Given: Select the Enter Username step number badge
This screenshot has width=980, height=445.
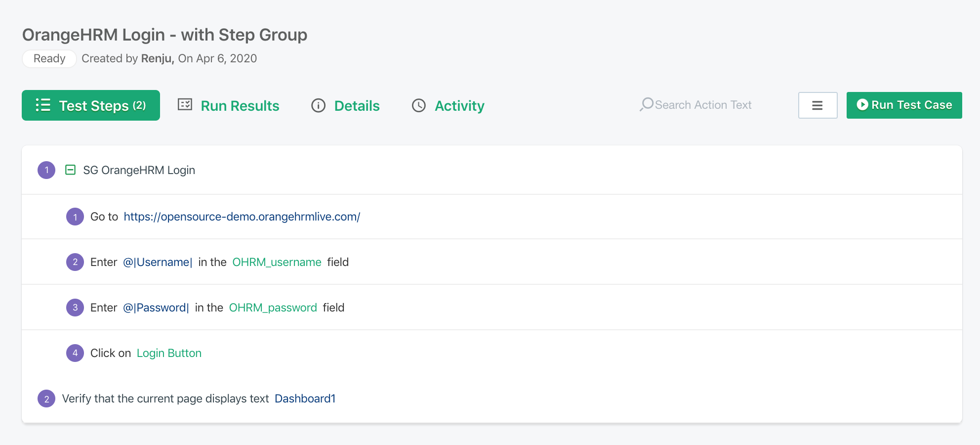Looking at the screenshot, I should pyautogui.click(x=75, y=262).
